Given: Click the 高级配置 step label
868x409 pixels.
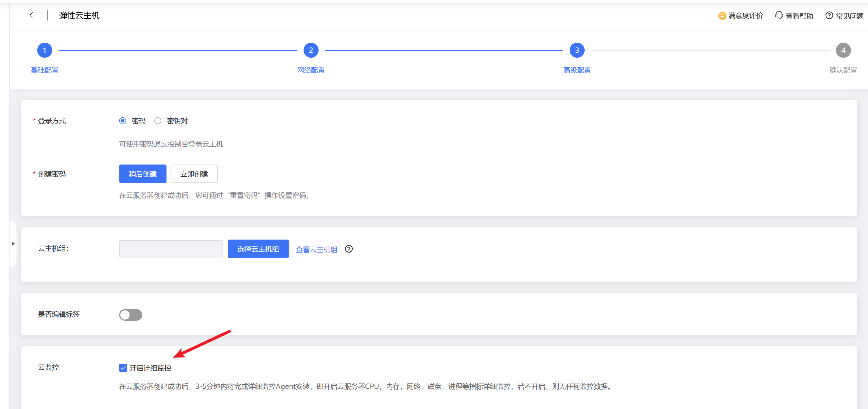Looking at the screenshot, I should pos(577,70).
